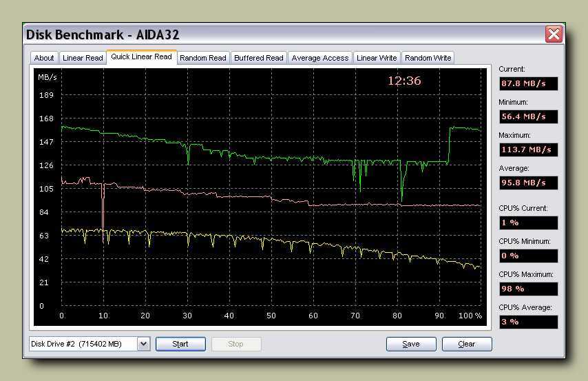This screenshot has width=588, height=381.
Task: Go to the Average Access tab
Action: tap(320, 58)
